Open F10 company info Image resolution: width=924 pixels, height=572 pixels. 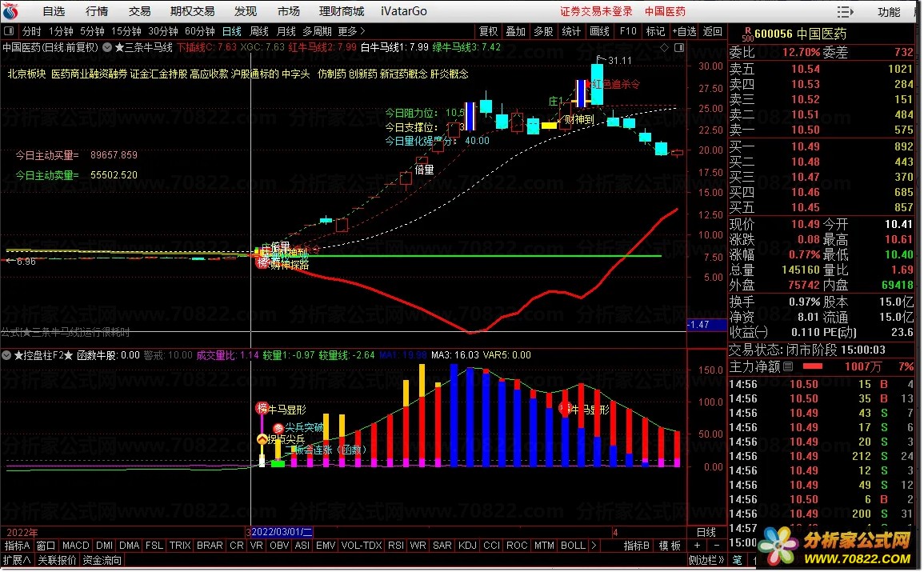point(627,31)
